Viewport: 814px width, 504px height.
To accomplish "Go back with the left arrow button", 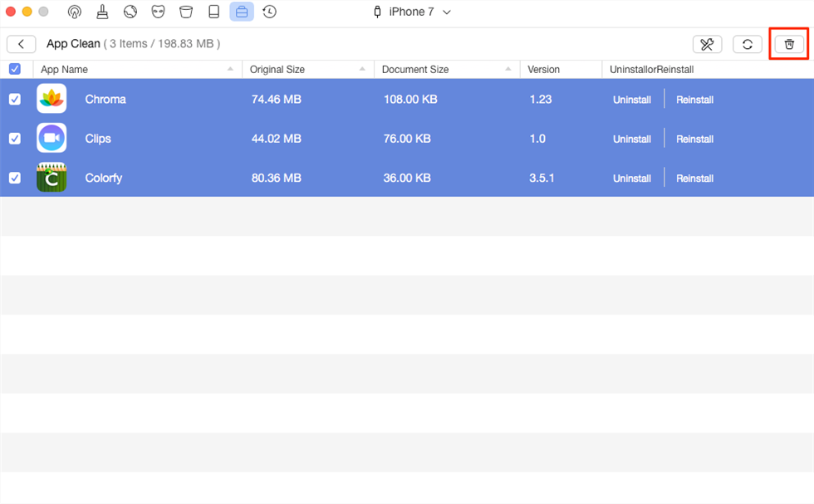I will pyautogui.click(x=21, y=44).
